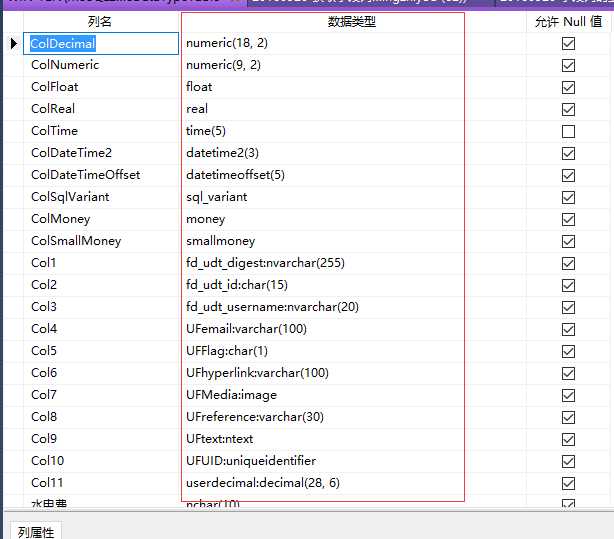Click the real data type cell
This screenshot has height=539, width=614.
point(197,109)
